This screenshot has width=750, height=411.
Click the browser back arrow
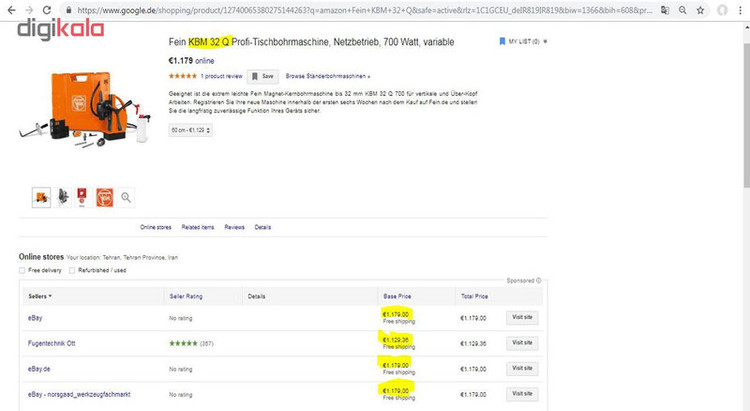10,9
